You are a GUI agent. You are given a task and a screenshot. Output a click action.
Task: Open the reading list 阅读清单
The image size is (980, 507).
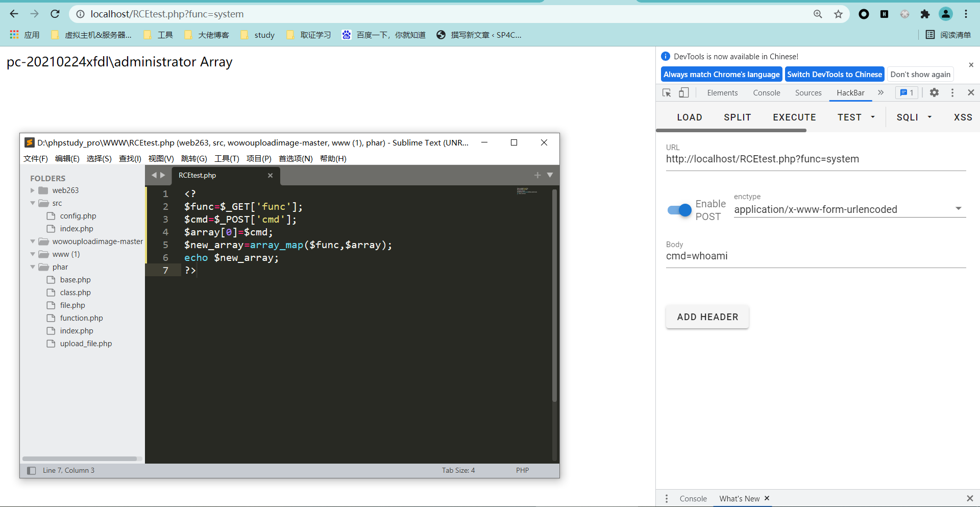[x=948, y=35]
